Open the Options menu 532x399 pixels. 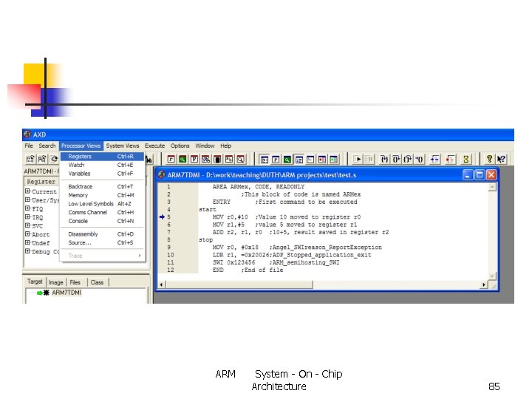[x=180, y=146]
